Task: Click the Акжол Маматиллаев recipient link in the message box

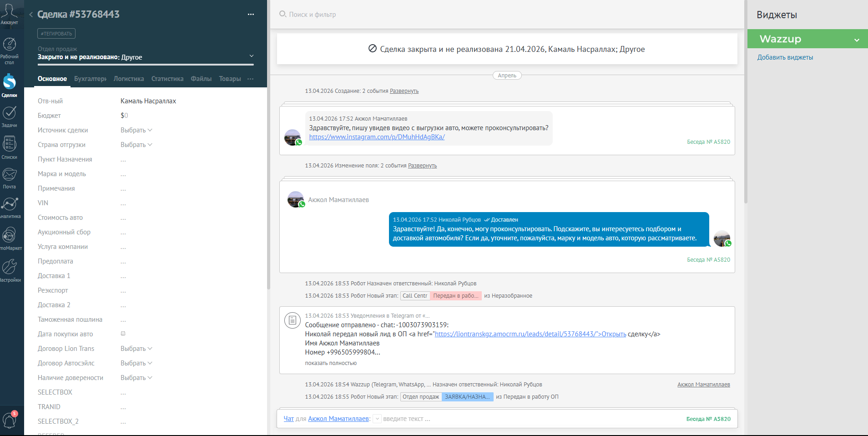Action: [x=338, y=419]
